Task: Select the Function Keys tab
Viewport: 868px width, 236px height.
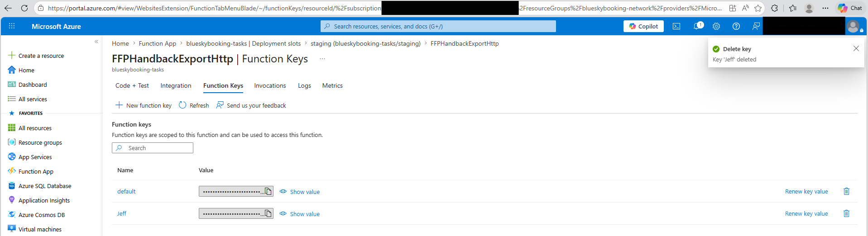Action: pos(223,85)
